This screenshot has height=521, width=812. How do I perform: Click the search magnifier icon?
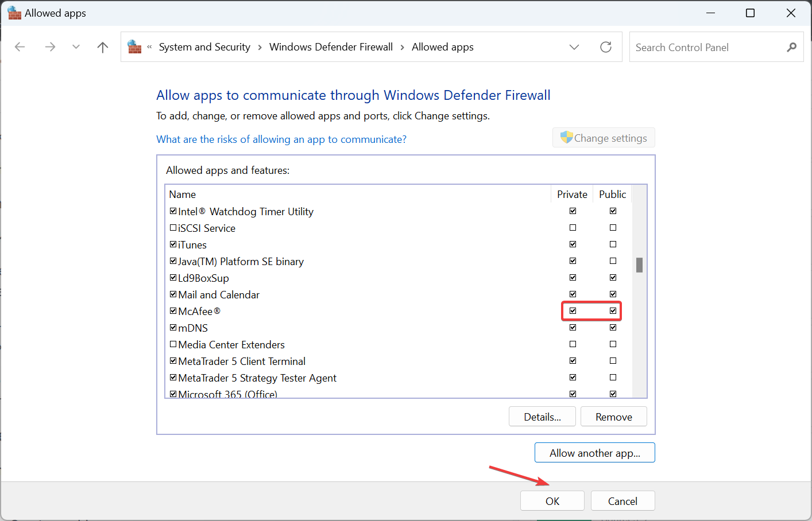pos(792,47)
